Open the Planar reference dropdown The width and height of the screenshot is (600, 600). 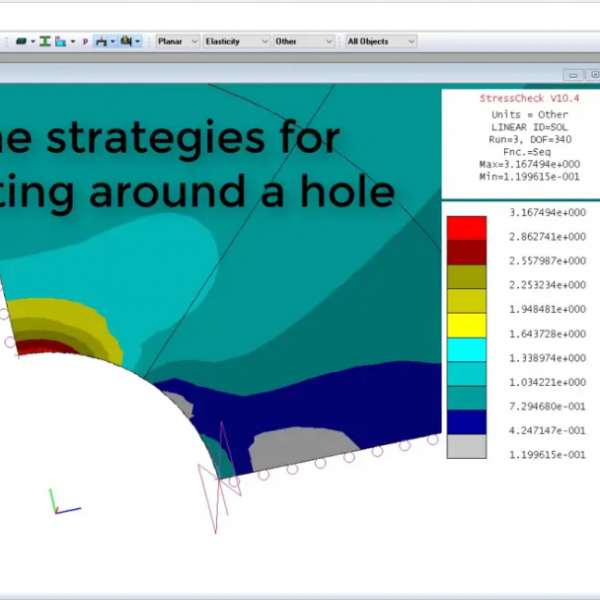178,41
